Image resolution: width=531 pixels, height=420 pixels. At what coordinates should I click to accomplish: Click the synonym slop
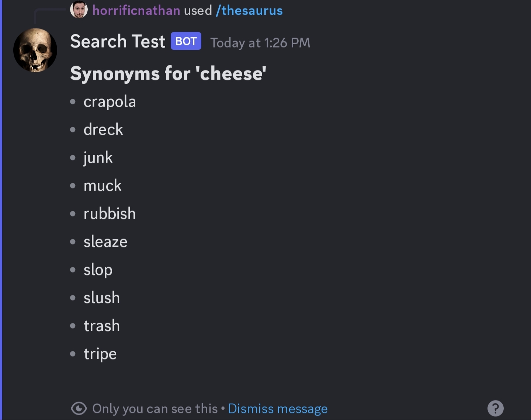coord(98,270)
